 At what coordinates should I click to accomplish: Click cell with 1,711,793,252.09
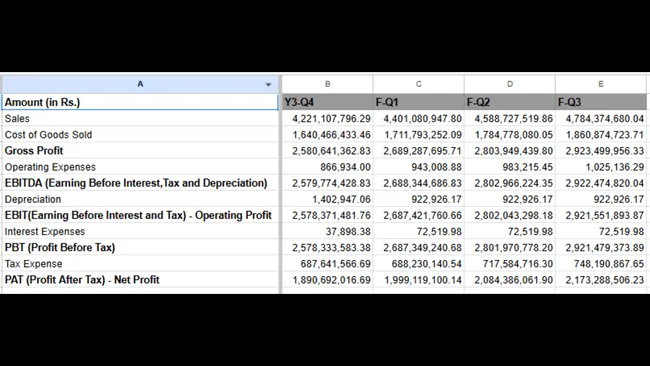point(419,135)
